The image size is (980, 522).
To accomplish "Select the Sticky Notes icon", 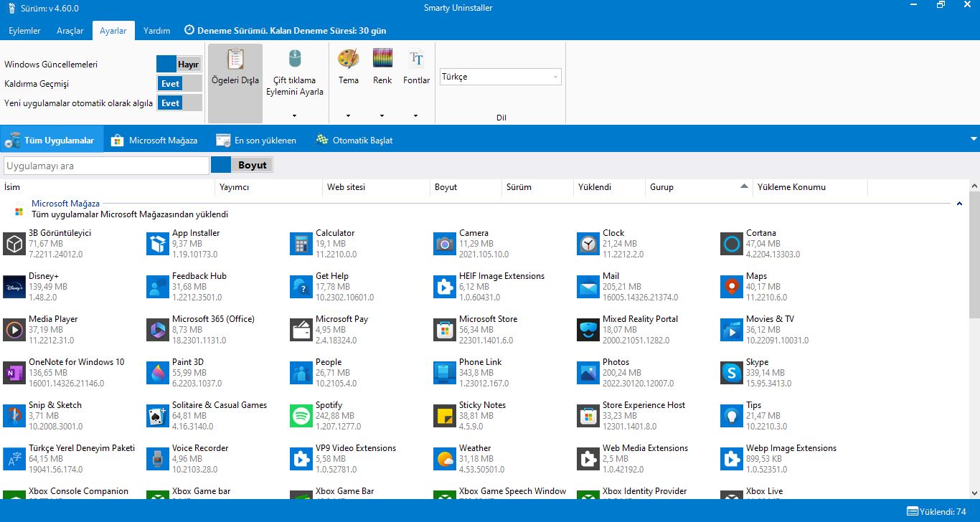I will (445, 416).
